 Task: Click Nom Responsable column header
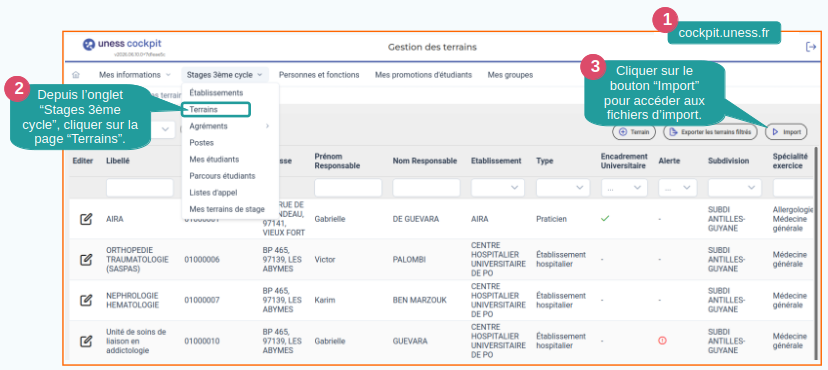coord(425,161)
